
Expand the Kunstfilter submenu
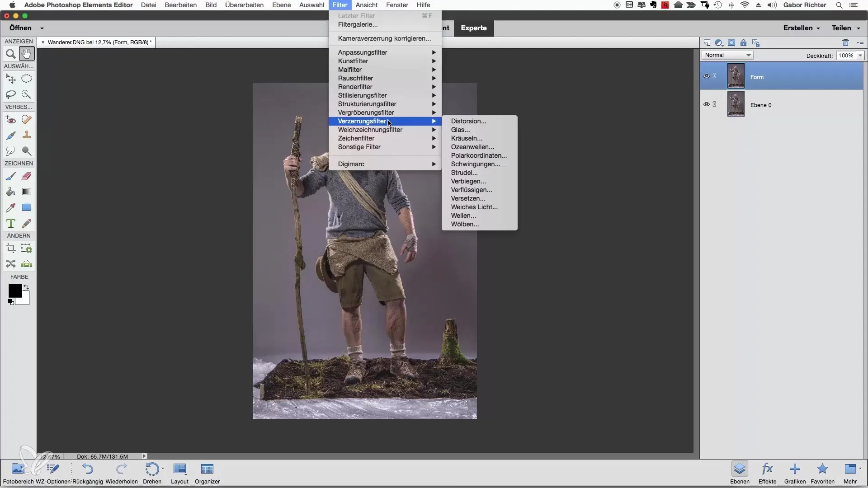click(385, 61)
